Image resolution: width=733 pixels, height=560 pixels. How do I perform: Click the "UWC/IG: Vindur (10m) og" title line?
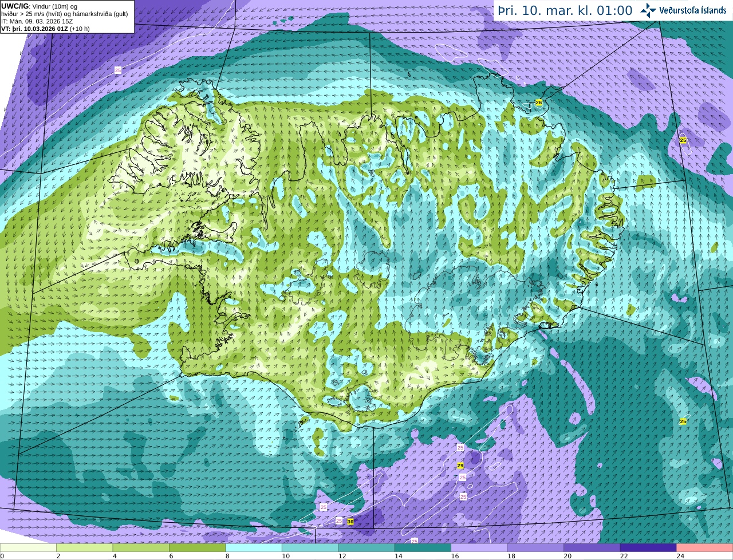[39, 6]
